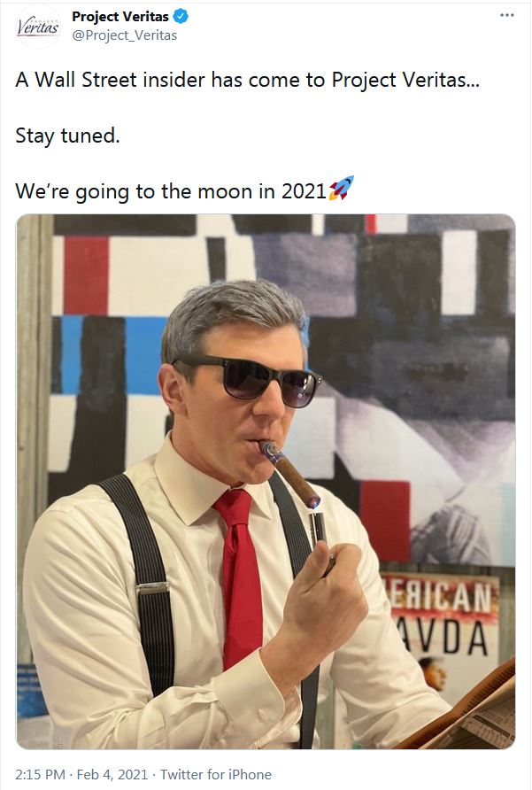
Task: Click the blue verified badge
Action: (x=181, y=17)
